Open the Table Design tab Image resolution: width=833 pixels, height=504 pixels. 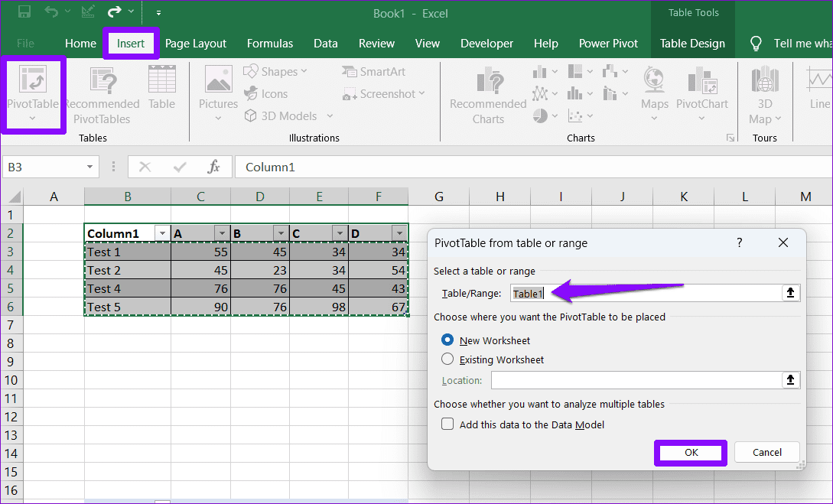point(692,44)
